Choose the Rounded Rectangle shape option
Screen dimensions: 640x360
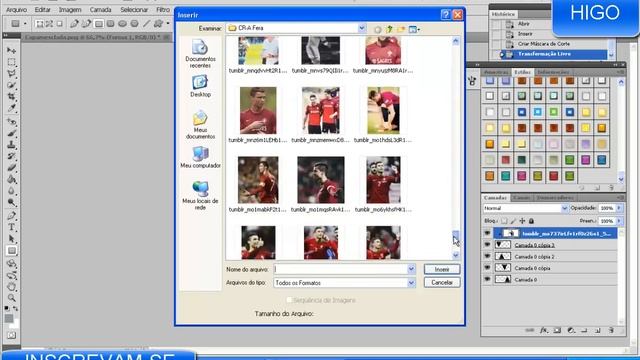click(110, 24)
